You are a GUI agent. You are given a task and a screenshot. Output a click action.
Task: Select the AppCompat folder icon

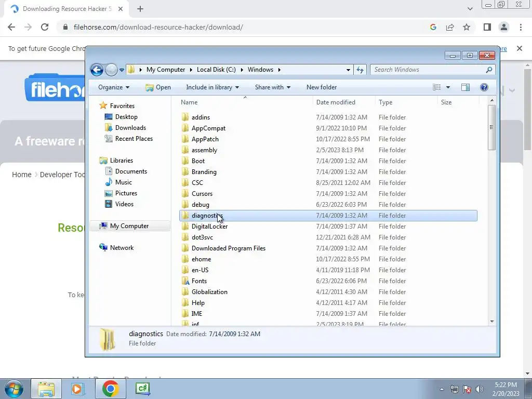pyautogui.click(x=185, y=128)
